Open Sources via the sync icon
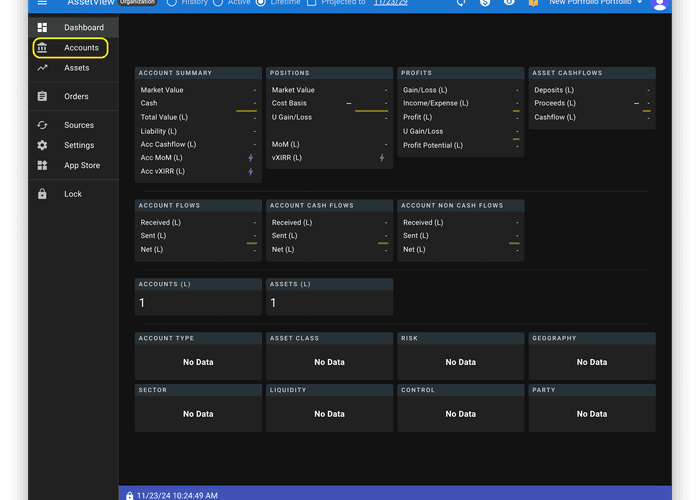This screenshot has height=500, width=700. 42,125
